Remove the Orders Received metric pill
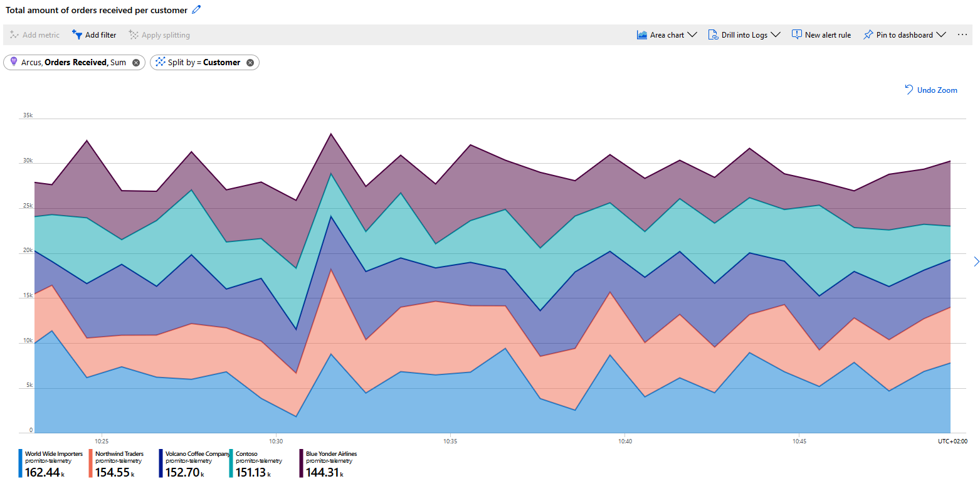This screenshot has height=486, width=980. click(x=136, y=63)
